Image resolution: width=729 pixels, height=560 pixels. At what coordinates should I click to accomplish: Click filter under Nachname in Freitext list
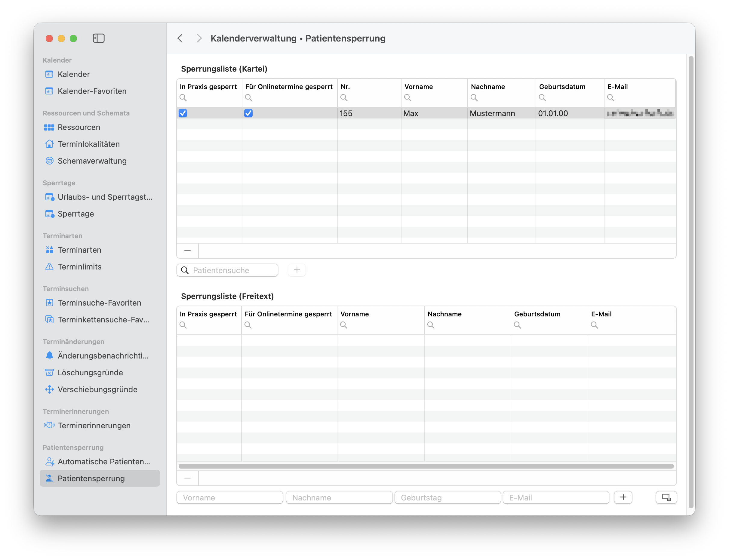click(x=467, y=325)
